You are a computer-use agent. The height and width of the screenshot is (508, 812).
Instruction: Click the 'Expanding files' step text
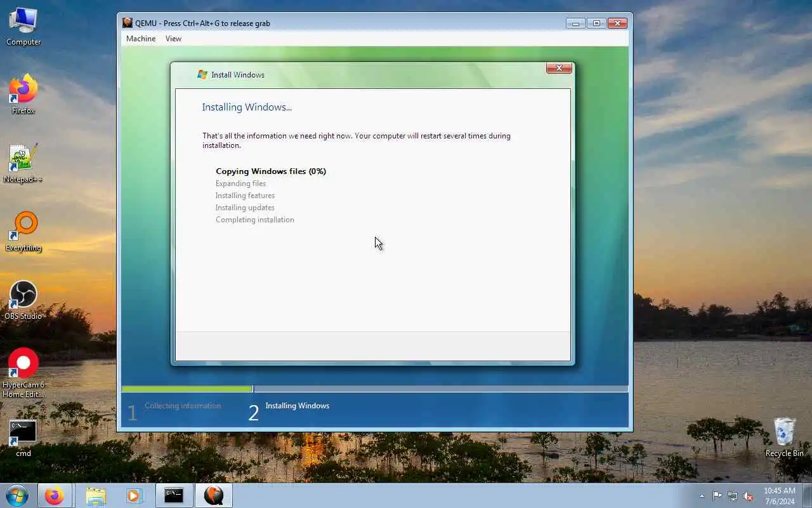coord(240,184)
